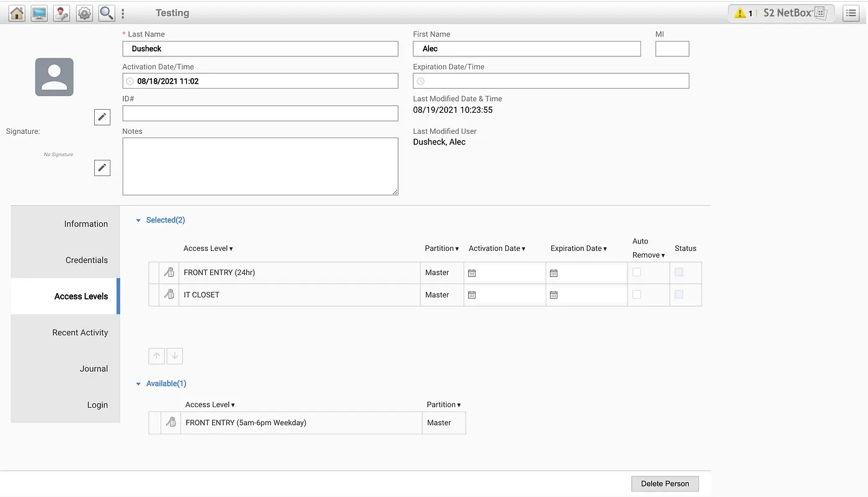The height and width of the screenshot is (497, 868).
Task: Click the Delete Person button
Action: point(665,483)
